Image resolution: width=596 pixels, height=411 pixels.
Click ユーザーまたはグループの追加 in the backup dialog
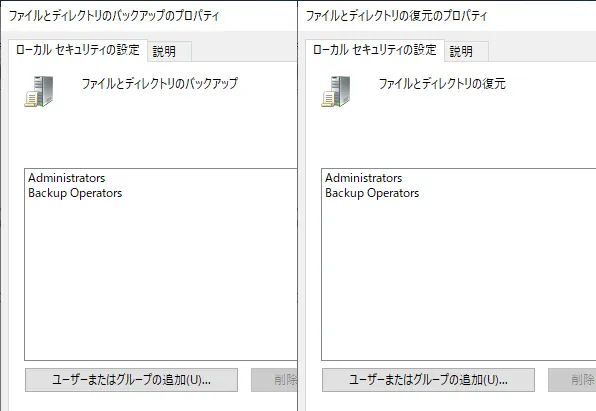[132, 380]
